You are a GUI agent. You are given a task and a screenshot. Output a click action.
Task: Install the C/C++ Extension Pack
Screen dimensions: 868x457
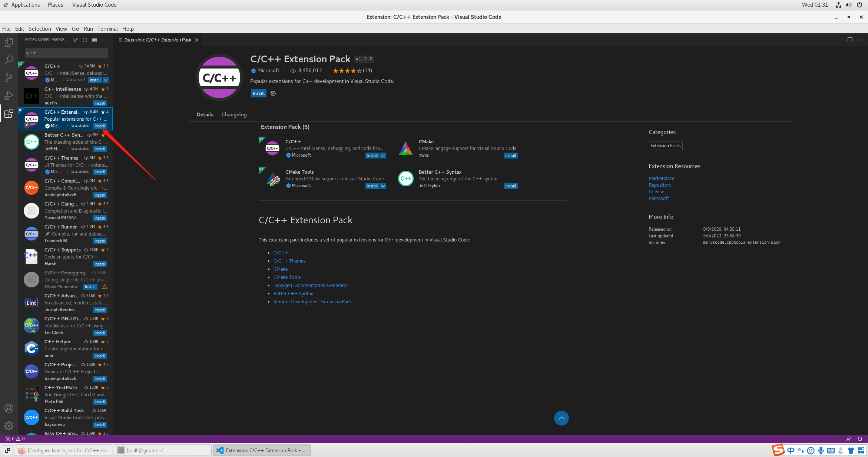(259, 93)
